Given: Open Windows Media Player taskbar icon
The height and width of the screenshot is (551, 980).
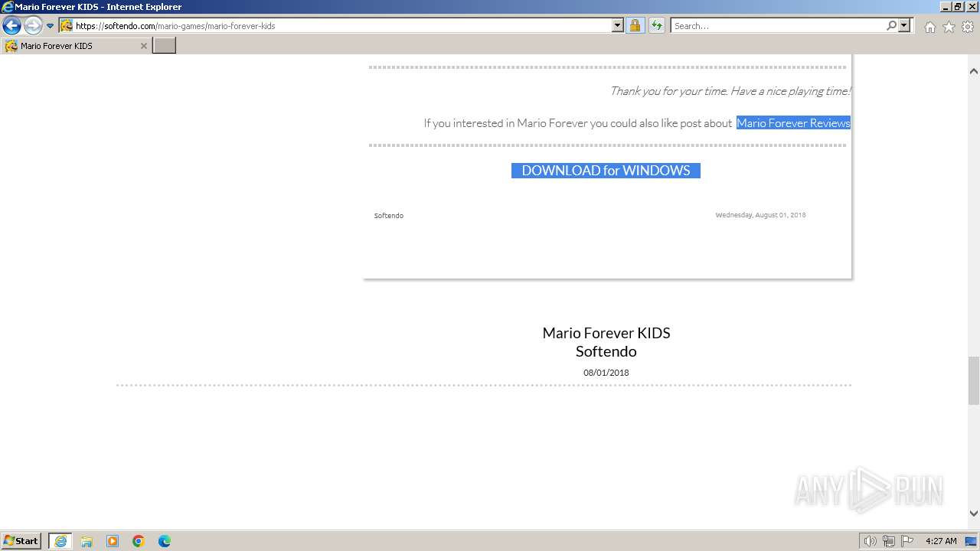Looking at the screenshot, I should click(113, 541).
